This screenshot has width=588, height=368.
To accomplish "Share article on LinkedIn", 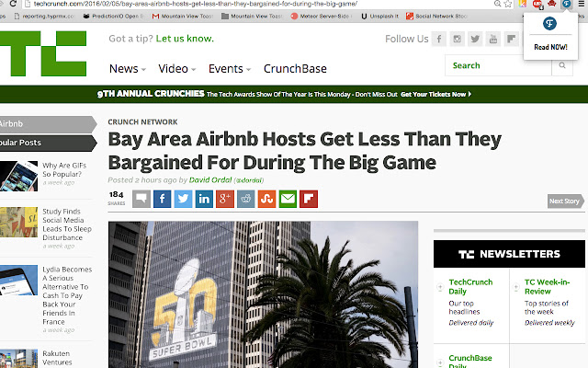I will pos(204,199).
